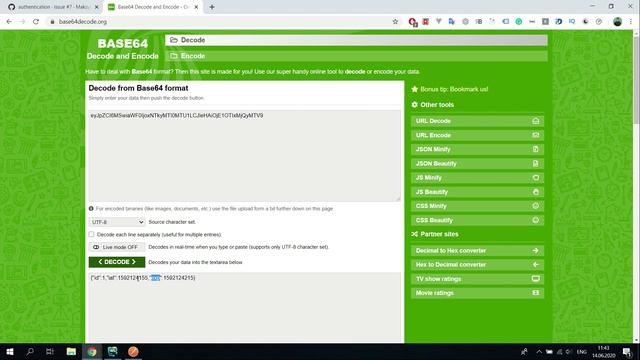Viewport: 640px width, 360px height.
Task: Show hidden system tray icons
Action: click(539, 352)
